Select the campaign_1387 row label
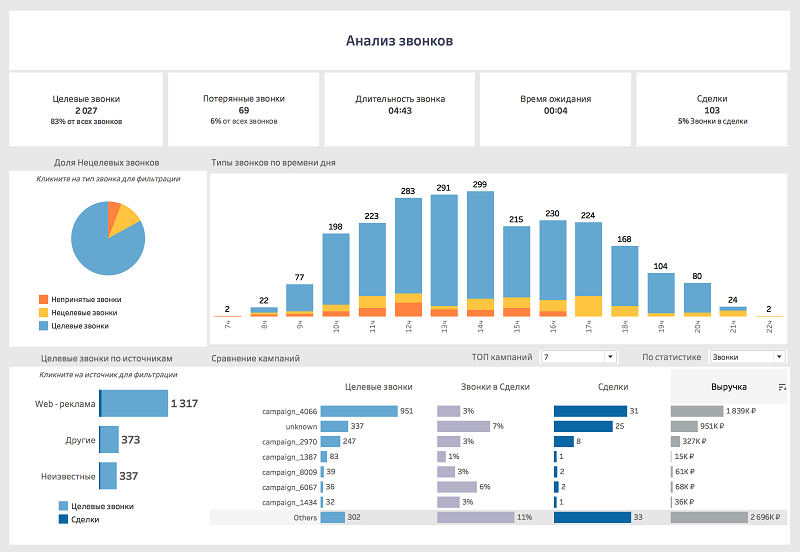 289,457
